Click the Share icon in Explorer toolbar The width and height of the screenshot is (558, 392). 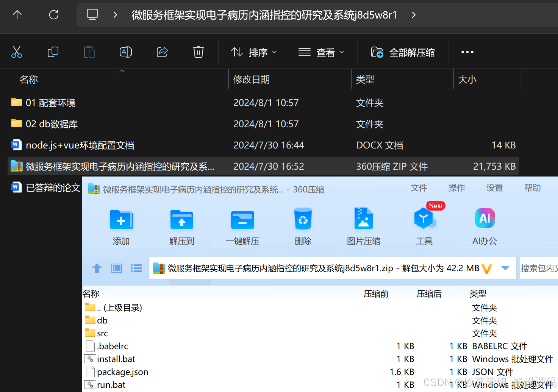coord(162,52)
